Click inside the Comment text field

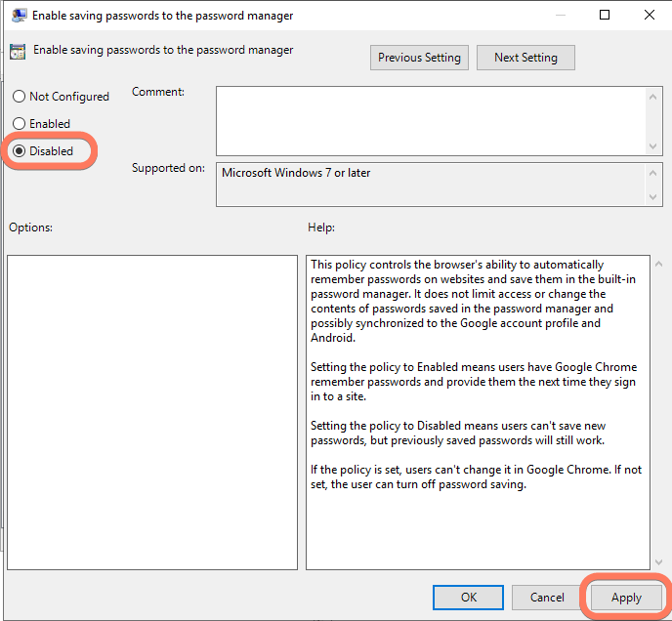pyautogui.click(x=431, y=121)
